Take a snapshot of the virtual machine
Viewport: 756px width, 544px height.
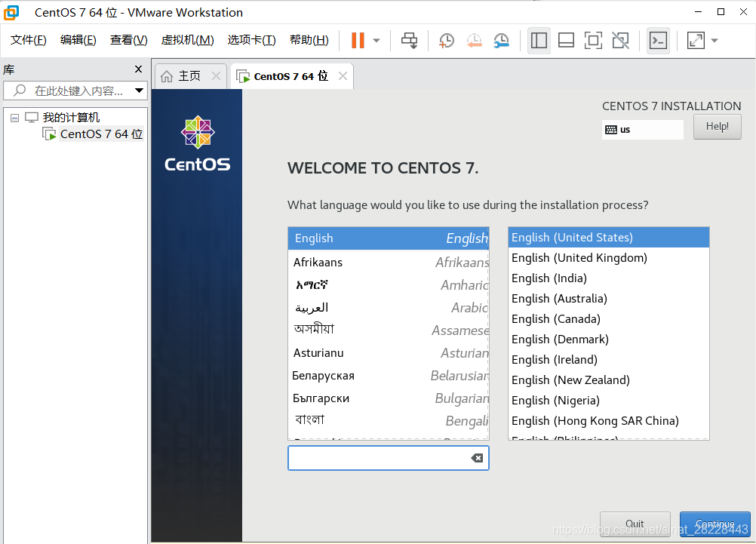click(447, 41)
